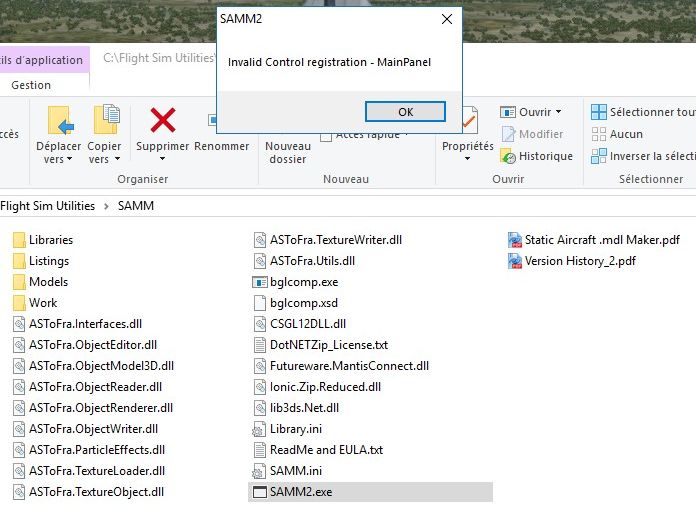Click the Flight Sim Utilities breadcrumb
The width and height of the screenshot is (696, 505).
coord(47,206)
